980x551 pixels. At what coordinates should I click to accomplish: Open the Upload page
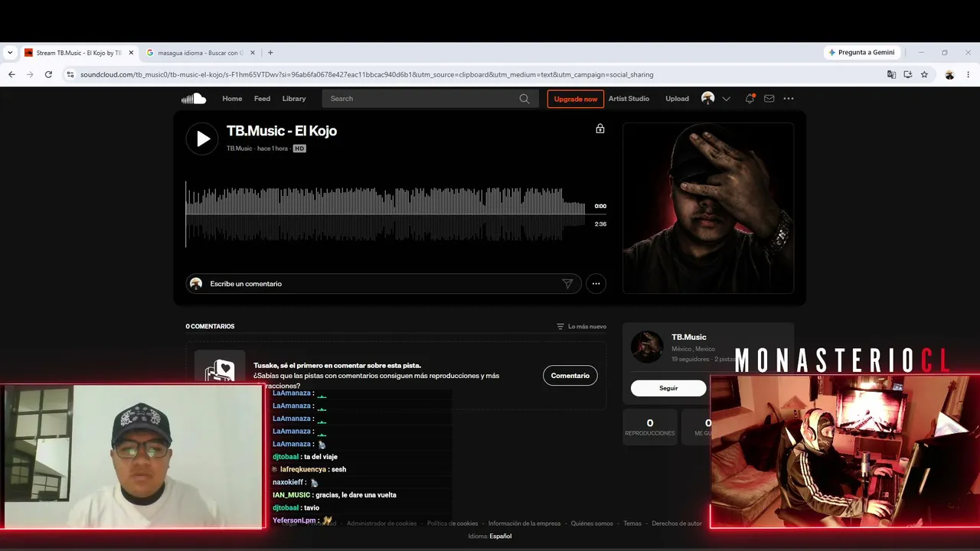point(677,99)
